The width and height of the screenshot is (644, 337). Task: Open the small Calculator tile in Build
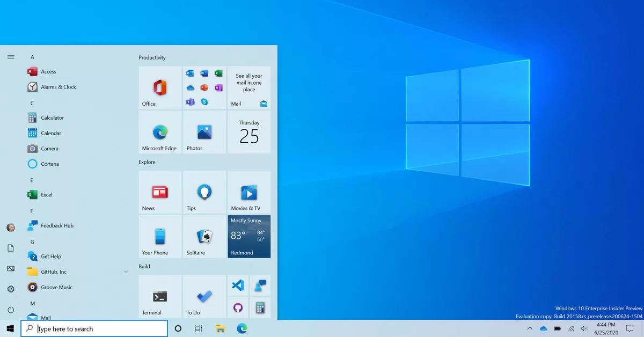click(x=260, y=308)
